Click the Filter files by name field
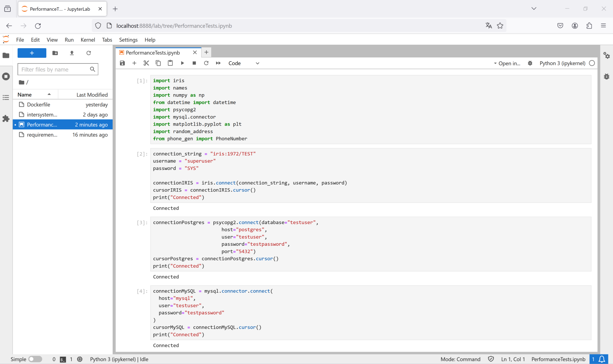The image size is (613, 364). coord(54,69)
